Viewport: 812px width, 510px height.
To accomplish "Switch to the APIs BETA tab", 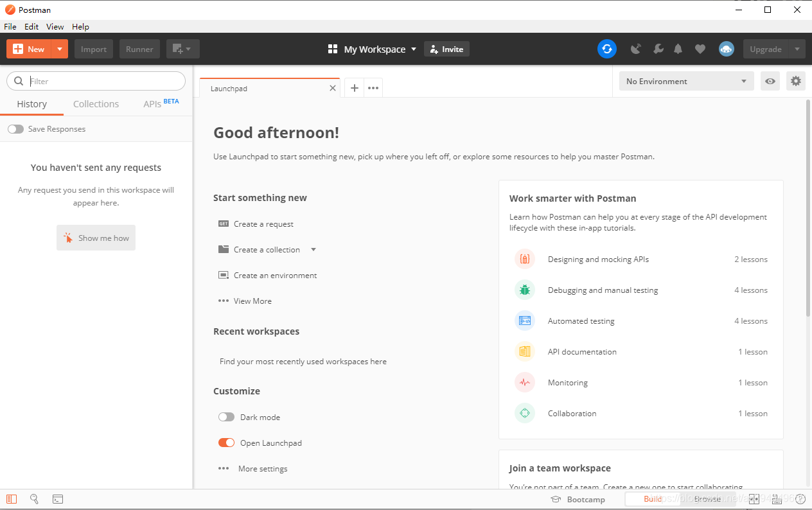I will pyautogui.click(x=161, y=103).
